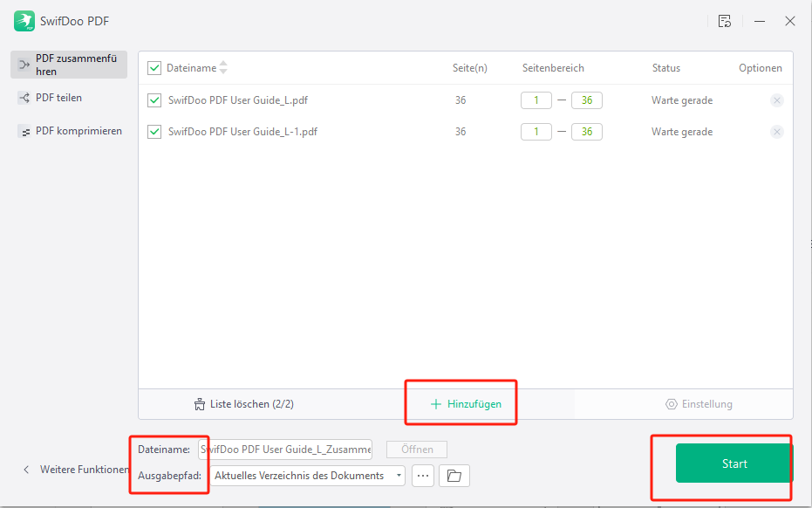Click the sort arrows beside Dateiname header
This screenshot has width=812, height=508.
(x=223, y=68)
